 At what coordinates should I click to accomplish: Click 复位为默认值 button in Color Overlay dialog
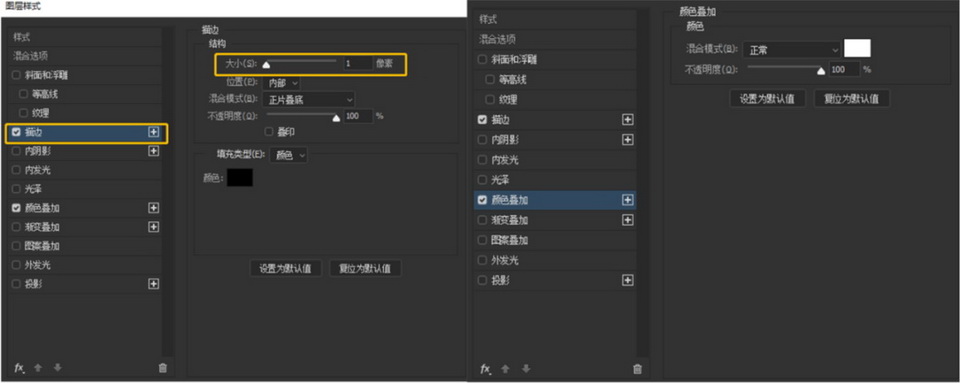tap(852, 99)
